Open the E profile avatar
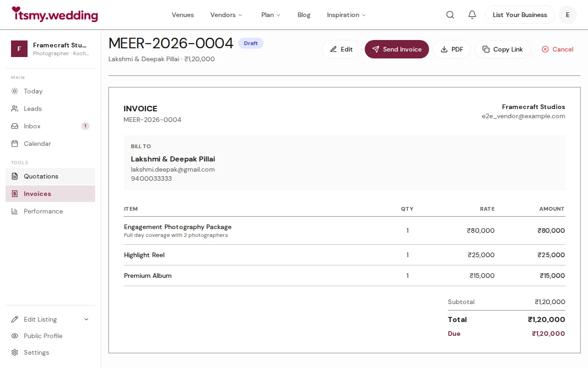This screenshot has width=588, height=368. [567, 15]
